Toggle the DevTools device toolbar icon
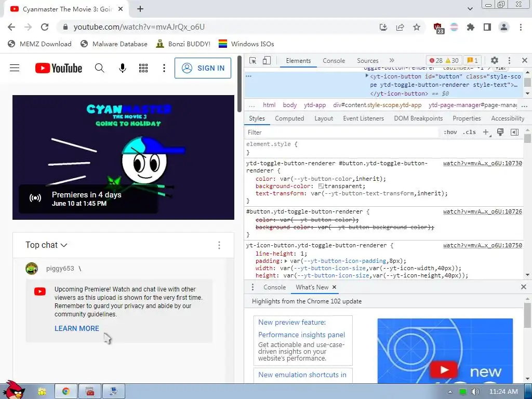This screenshot has width=532, height=399. click(x=267, y=61)
